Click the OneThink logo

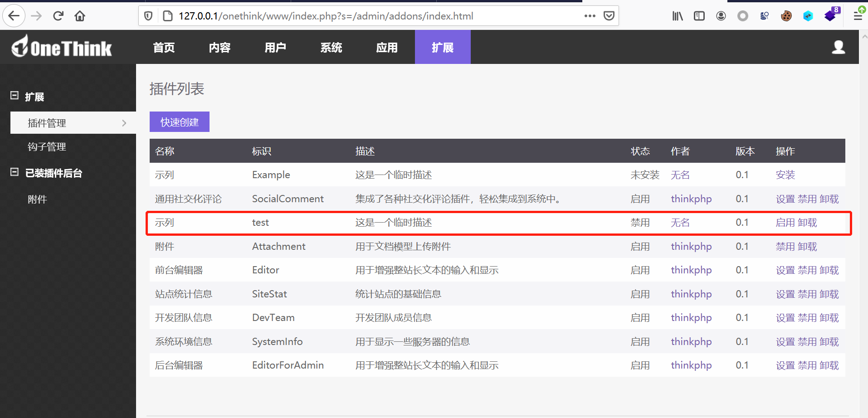pyautogui.click(x=61, y=46)
